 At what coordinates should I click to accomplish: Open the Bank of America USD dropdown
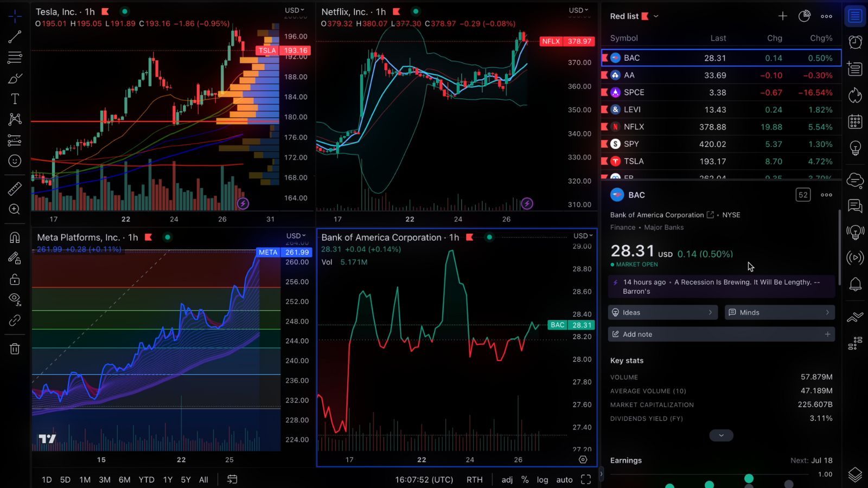coord(583,236)
